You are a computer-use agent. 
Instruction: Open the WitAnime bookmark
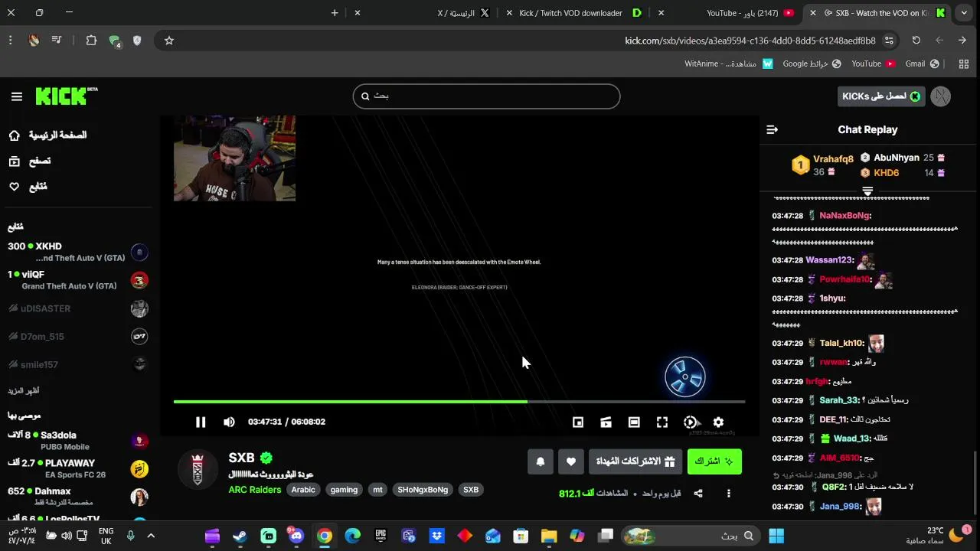[x=729, y=64]
